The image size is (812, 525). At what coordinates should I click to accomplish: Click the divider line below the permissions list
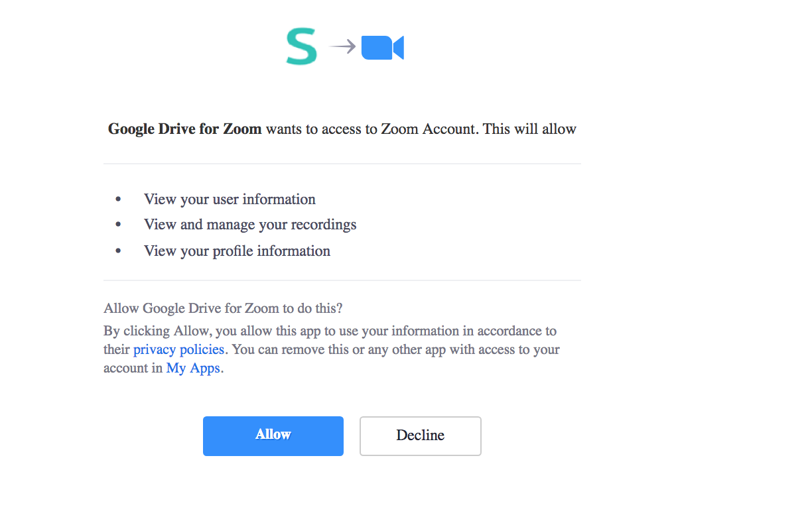tap(342, 280)
